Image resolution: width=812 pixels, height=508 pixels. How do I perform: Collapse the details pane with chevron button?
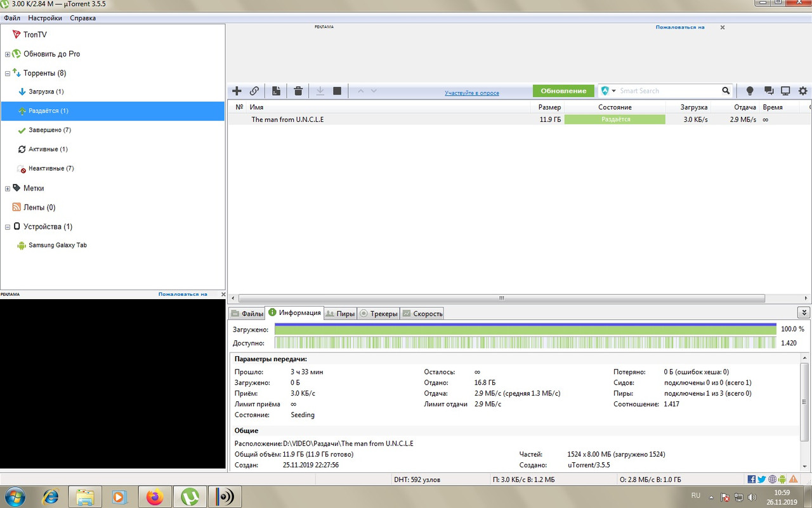tap(804, 312)
